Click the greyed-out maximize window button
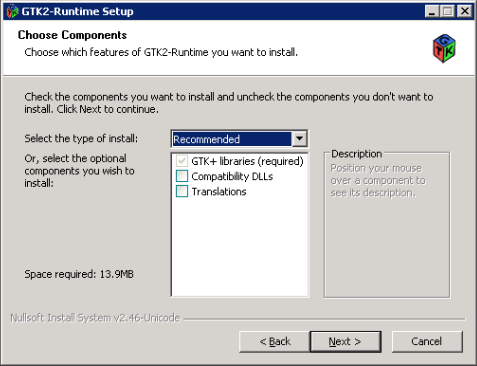Screen dimensions: 477x366 tap(447, 12)
